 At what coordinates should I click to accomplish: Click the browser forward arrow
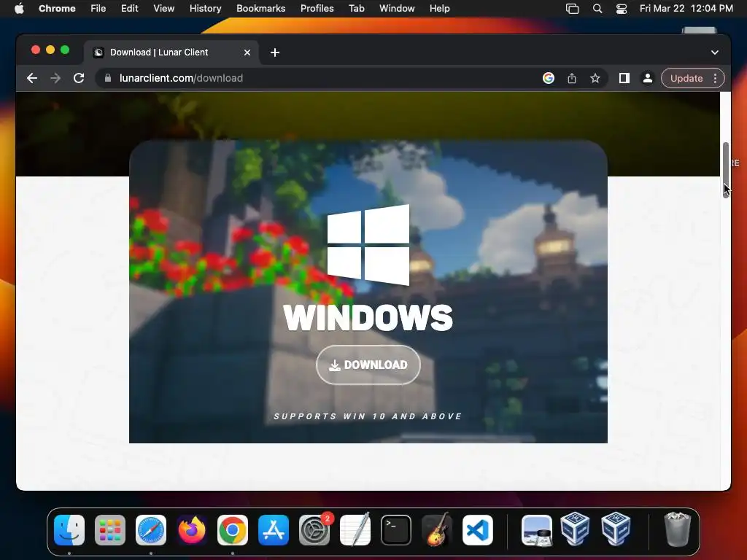point(55,78)
